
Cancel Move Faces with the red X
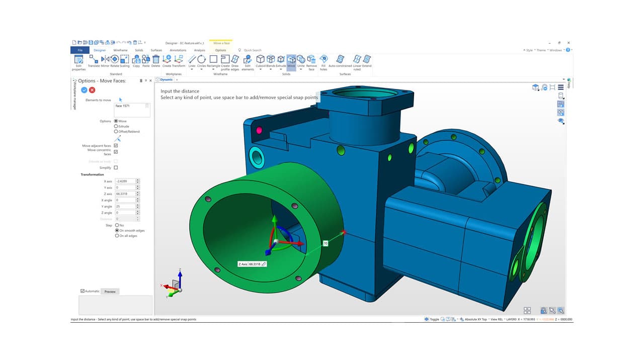(x=92, y=89)
